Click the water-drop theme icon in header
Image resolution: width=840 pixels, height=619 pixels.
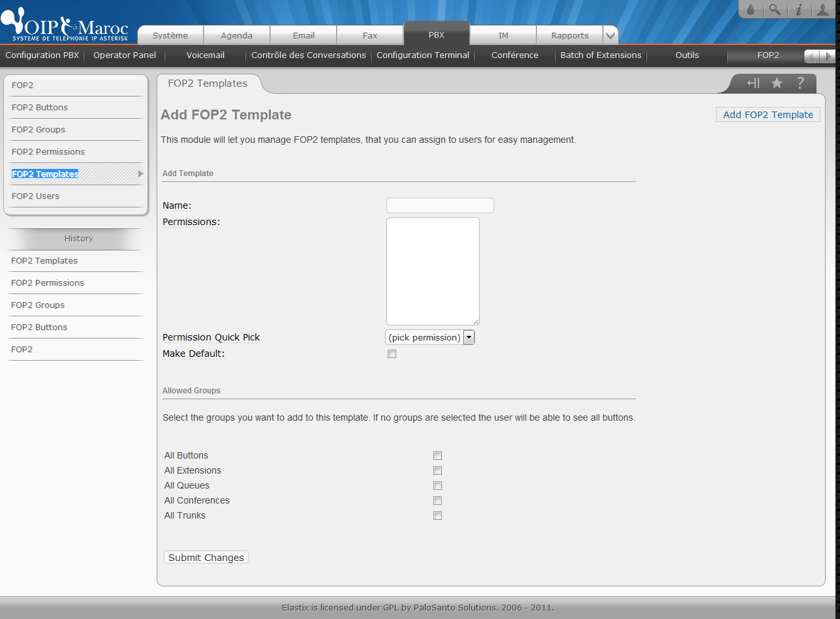(x=751, y=9)
